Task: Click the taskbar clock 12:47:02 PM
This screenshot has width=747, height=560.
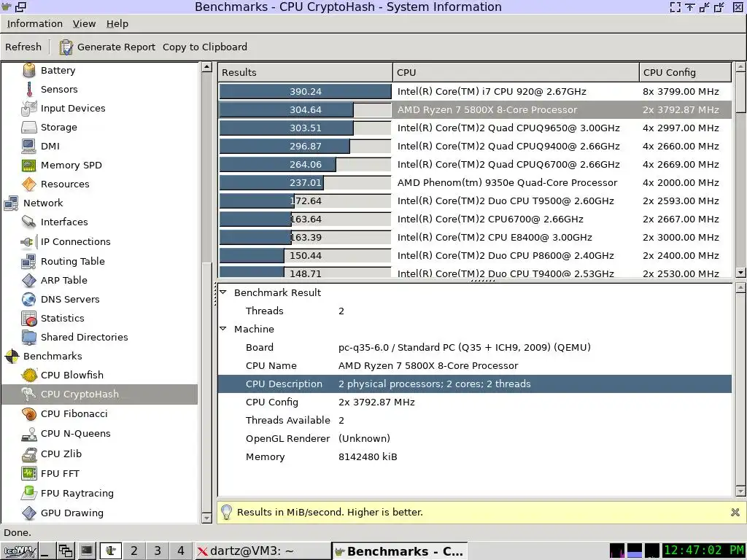Action: click(704, 551)
